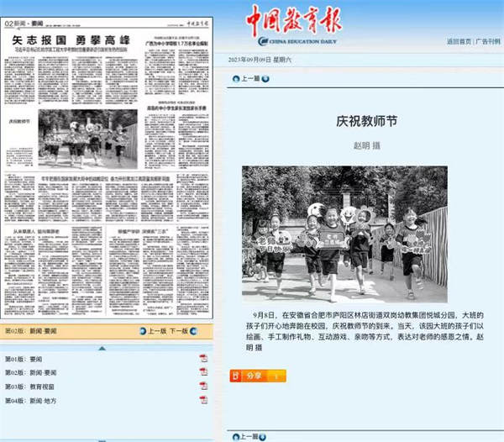Download PDF for 第02版 新闻·要闻
This screenshot has width=504, height=442.
click(x=203, y=372)
